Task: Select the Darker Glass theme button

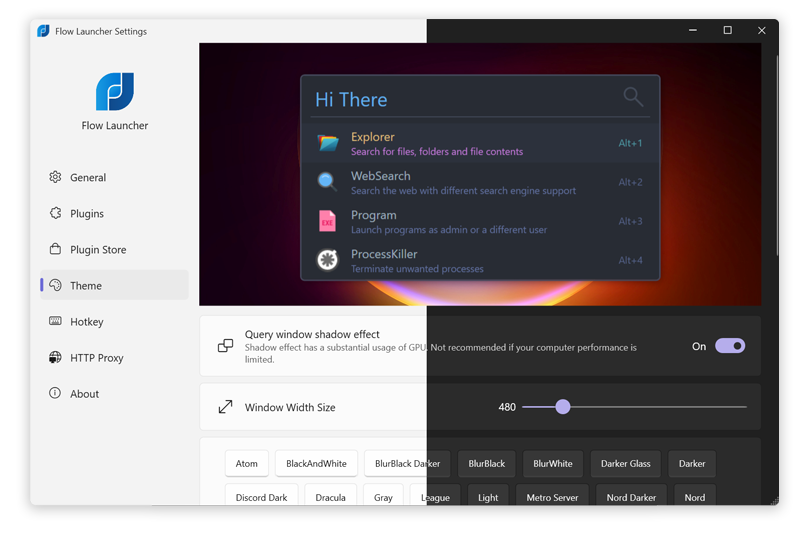Action: pyautogui.click(x=626, y=463)
